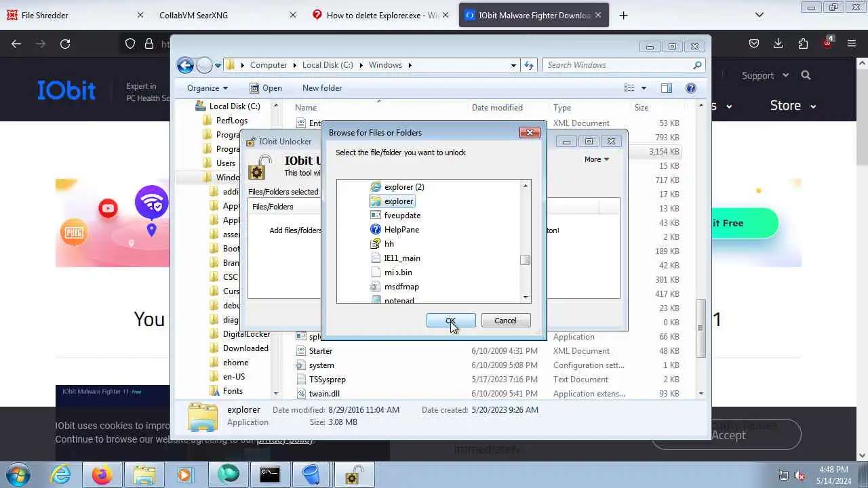This screenshot has height=488, width=868.
Task: Refresh the Explorer address bar location
Action: (529, 65)
